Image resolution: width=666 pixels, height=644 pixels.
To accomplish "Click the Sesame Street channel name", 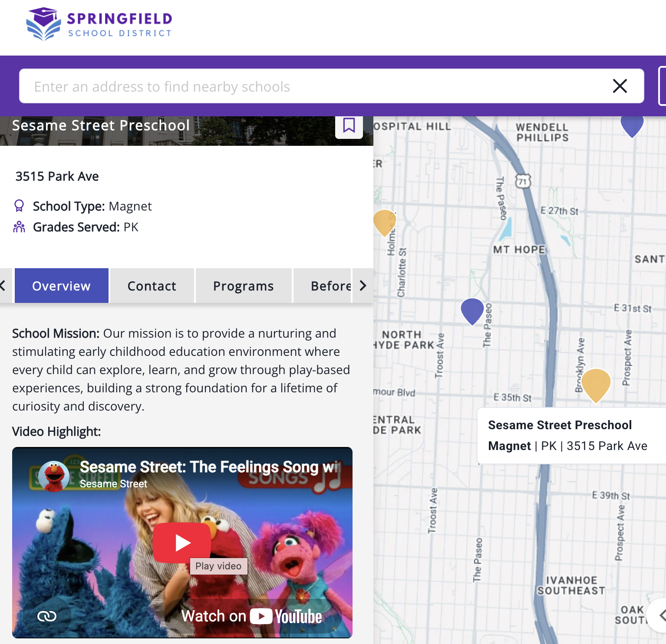I will click(113, 484).
